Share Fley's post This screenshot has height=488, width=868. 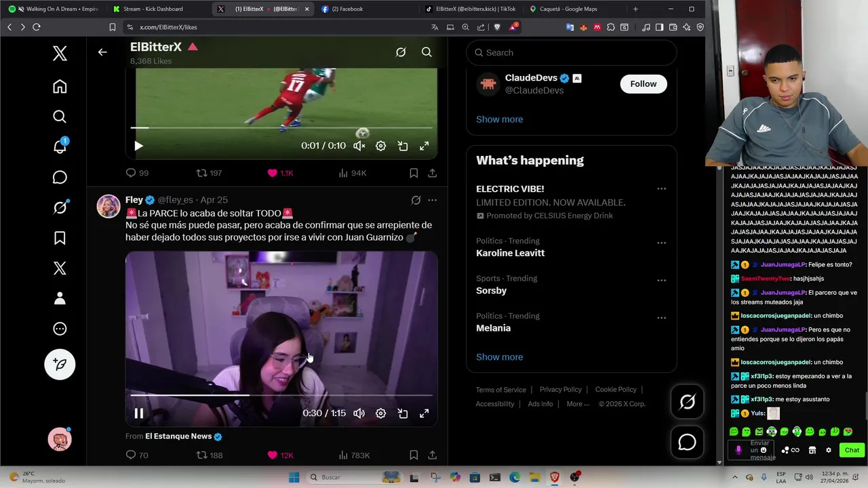(x=432, y=455)
